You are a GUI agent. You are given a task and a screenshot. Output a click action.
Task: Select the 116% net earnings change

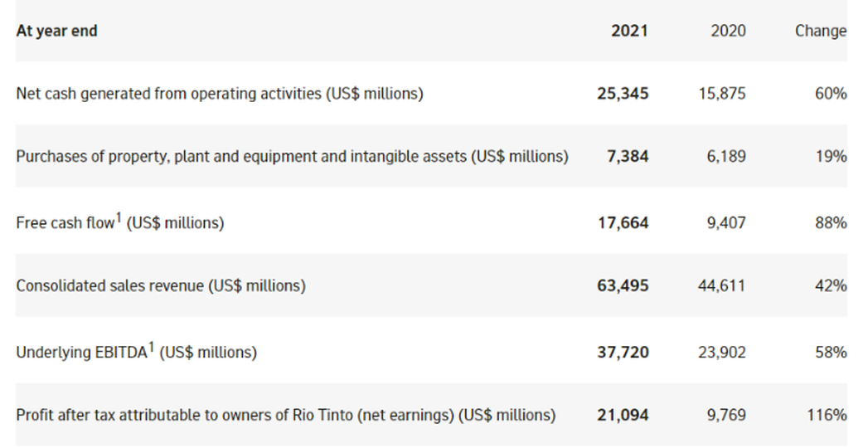pos(827,415)
